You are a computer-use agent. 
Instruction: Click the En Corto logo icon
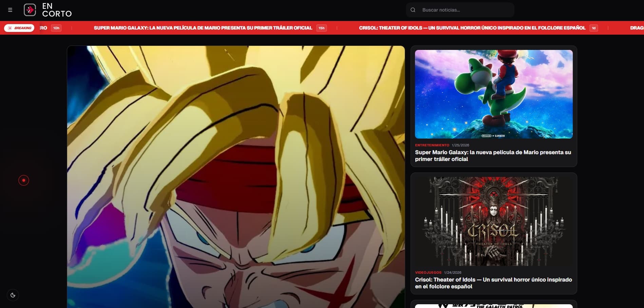[30, 10]
